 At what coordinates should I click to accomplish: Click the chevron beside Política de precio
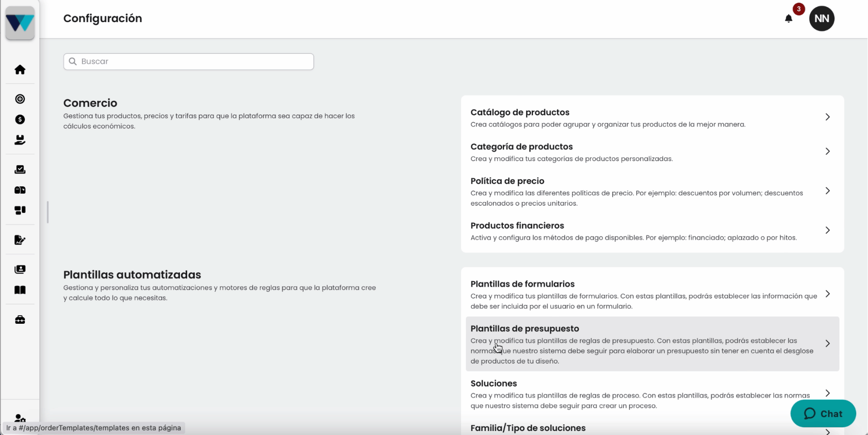[828, 191]
